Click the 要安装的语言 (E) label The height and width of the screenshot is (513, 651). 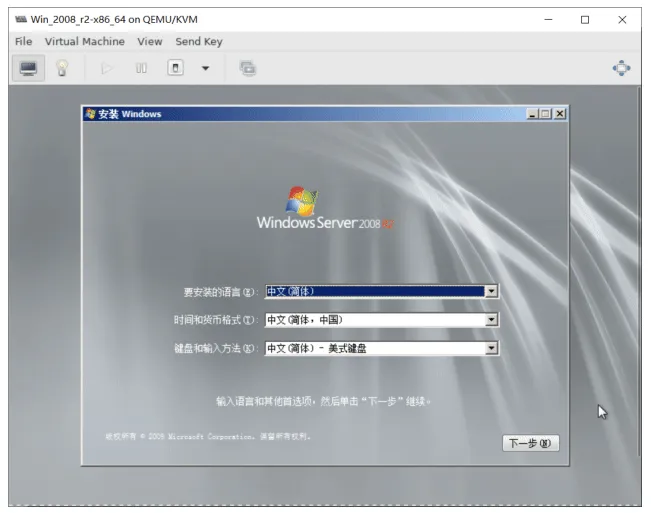220,292
